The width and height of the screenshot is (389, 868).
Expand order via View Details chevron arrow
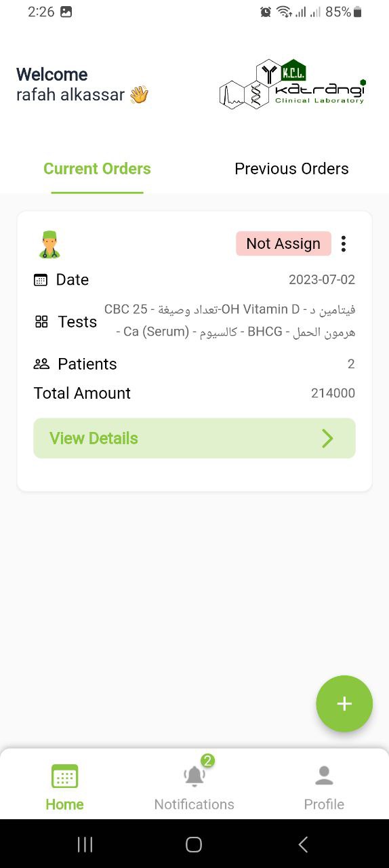(327, 439)
